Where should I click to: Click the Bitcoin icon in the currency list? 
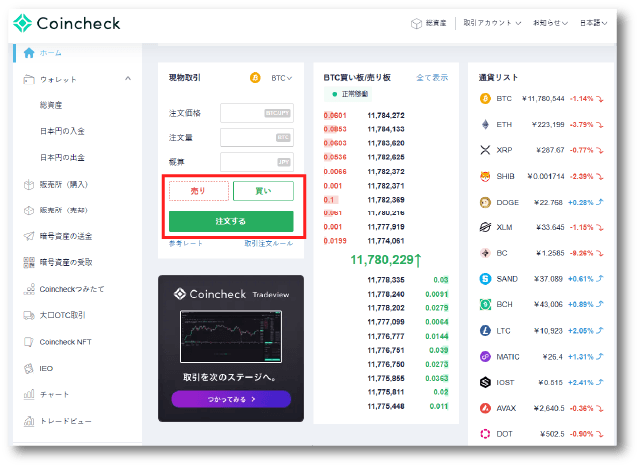(485, 98)
